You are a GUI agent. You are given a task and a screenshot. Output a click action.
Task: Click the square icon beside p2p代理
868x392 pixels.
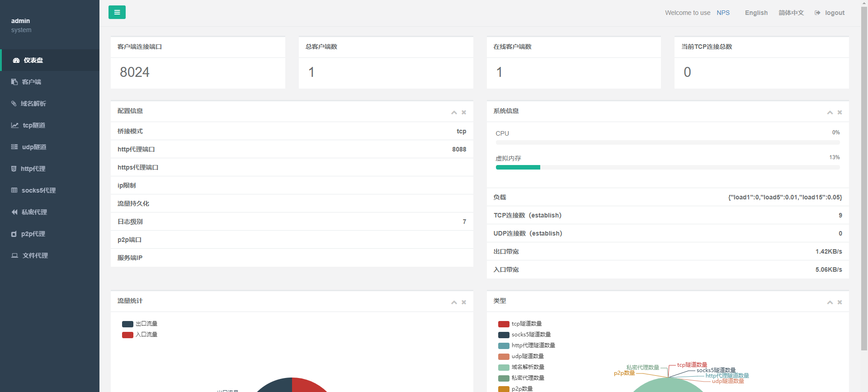[14, 234]
